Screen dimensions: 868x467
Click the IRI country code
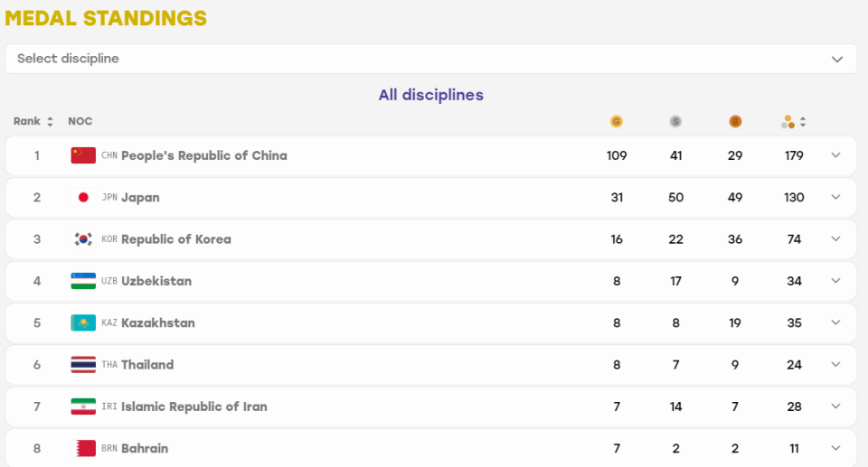tap(109, 406)
